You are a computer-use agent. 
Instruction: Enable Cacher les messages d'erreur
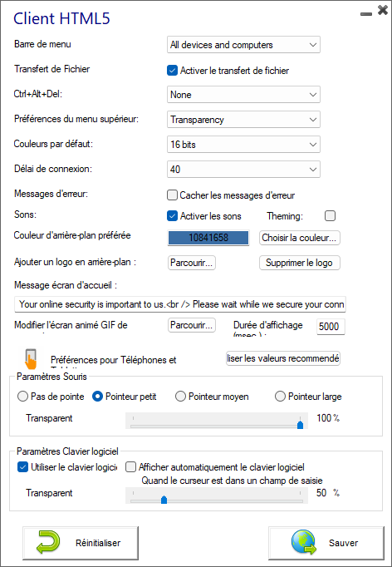(x=173, y=195)
